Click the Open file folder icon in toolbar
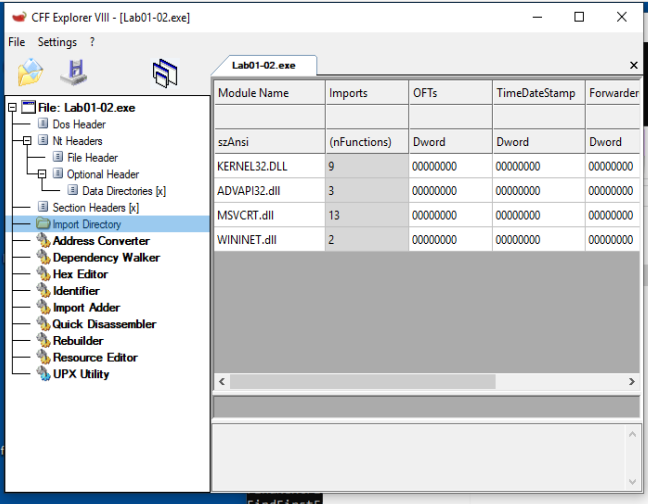The image size is (648, 504). 30,72
